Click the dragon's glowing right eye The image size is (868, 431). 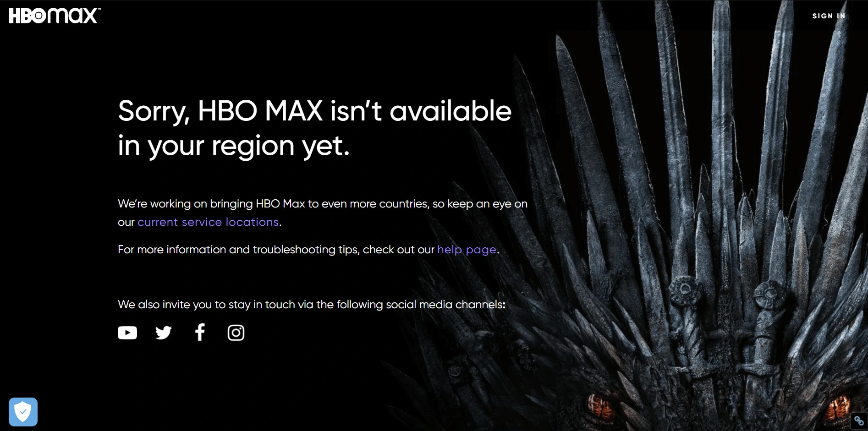tap(838, 408)
